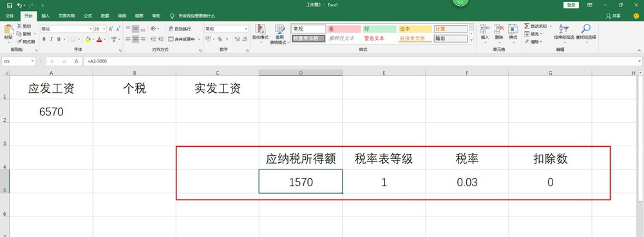Click AutoSum (自动求和) sigma icon

527,26
